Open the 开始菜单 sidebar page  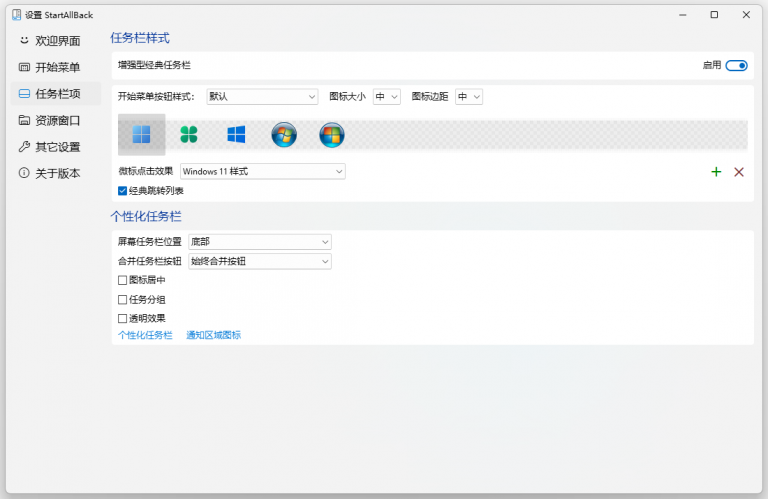[56, 67]
